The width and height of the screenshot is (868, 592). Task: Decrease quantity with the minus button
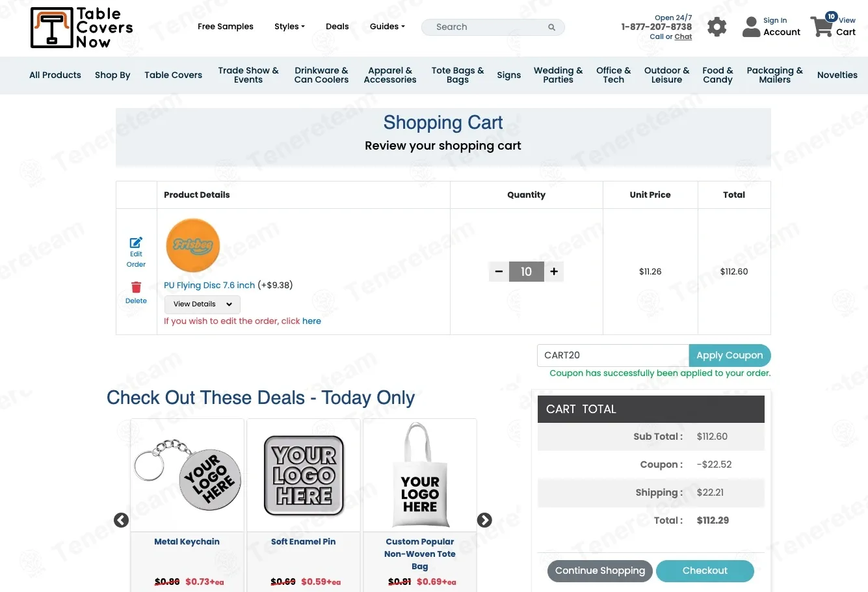[x=499, y=272]
